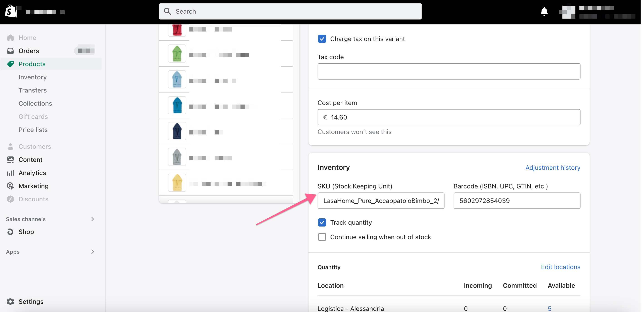The image size is (644, 312).
Task: Click Adjustment history link
Action: (x=552, y=167)
